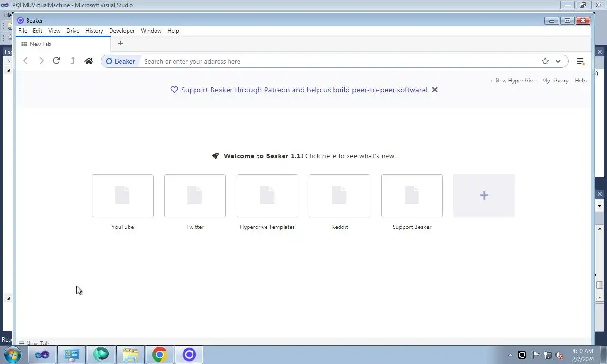
Task: Click here to see what's new link
Action: 350,156
